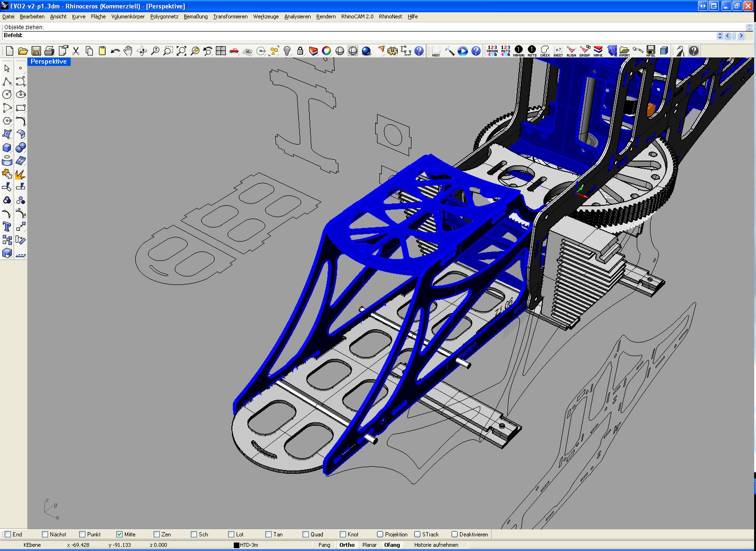The width and height of the screenshot is (756, 551).
Task: Open the Bearbeiten menu
Action: [x=32, y=16]
